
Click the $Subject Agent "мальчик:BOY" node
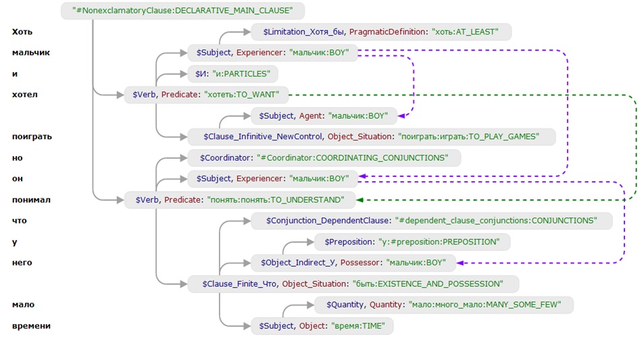click(x=324, y=115)
